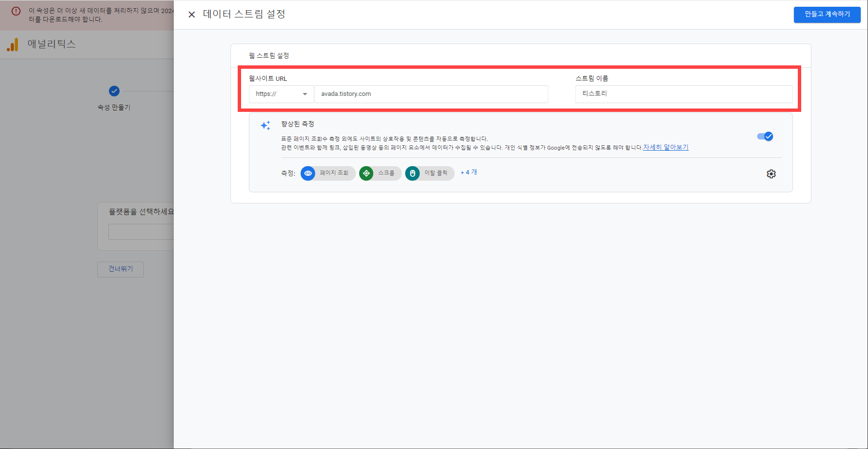Click the outbound click mouse icon
The height and width of the screenshot is (449, 868).
[412, 173]
